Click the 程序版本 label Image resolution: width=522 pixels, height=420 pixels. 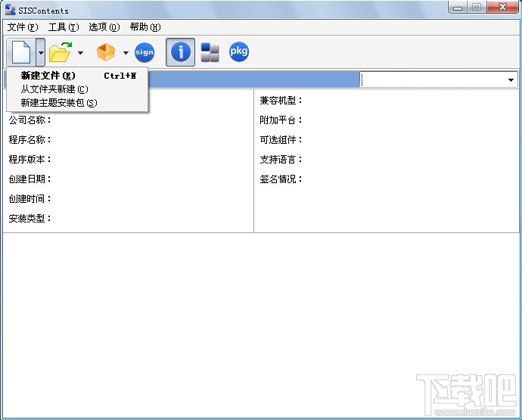point(30,160)
